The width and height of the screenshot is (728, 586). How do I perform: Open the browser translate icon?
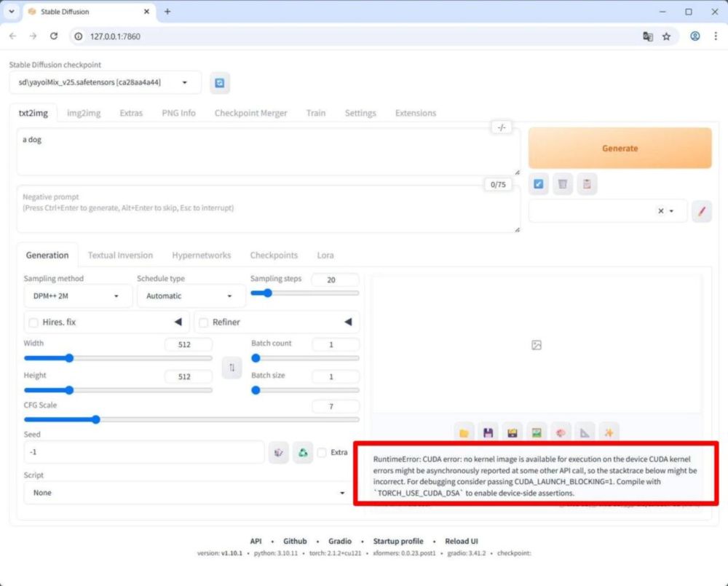[648, 36]
